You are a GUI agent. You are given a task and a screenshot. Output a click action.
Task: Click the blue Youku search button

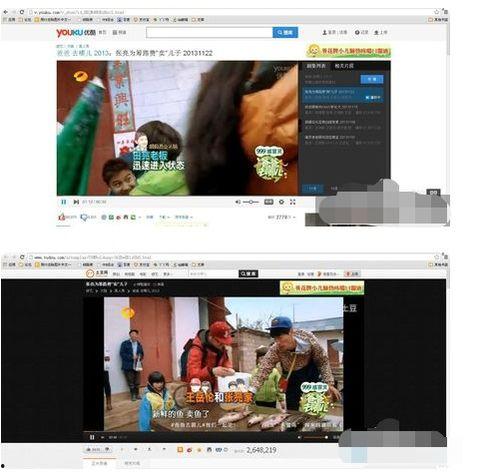point(285,32)
